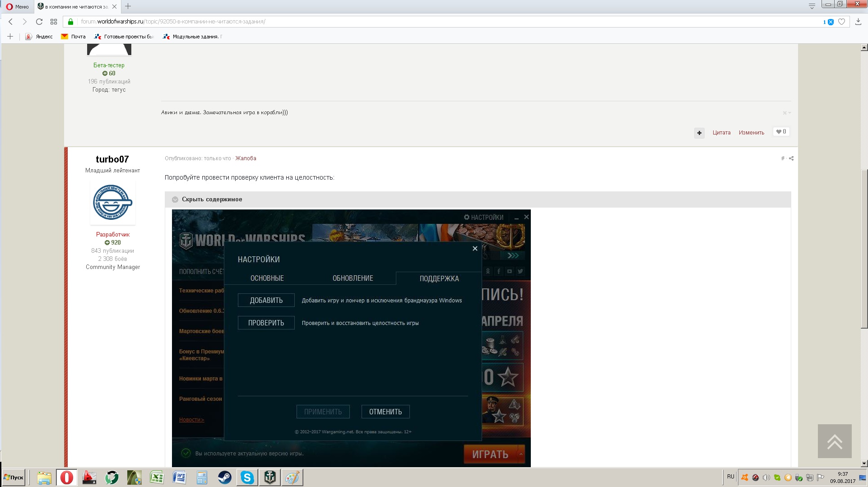Click the multiquote plus button

699,133
